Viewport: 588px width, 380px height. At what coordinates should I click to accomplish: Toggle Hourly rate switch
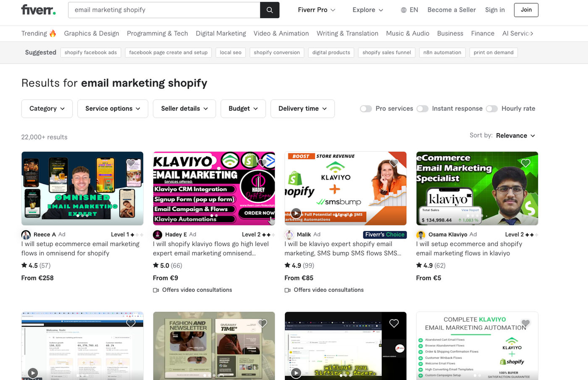[x=492, y=109]
